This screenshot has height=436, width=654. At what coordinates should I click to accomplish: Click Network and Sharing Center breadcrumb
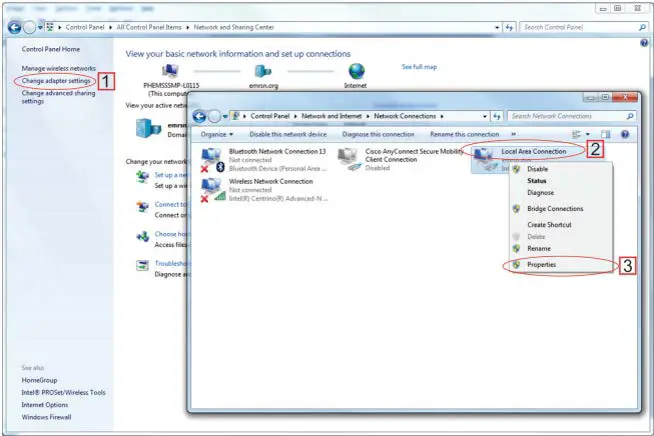pos(234,27)
